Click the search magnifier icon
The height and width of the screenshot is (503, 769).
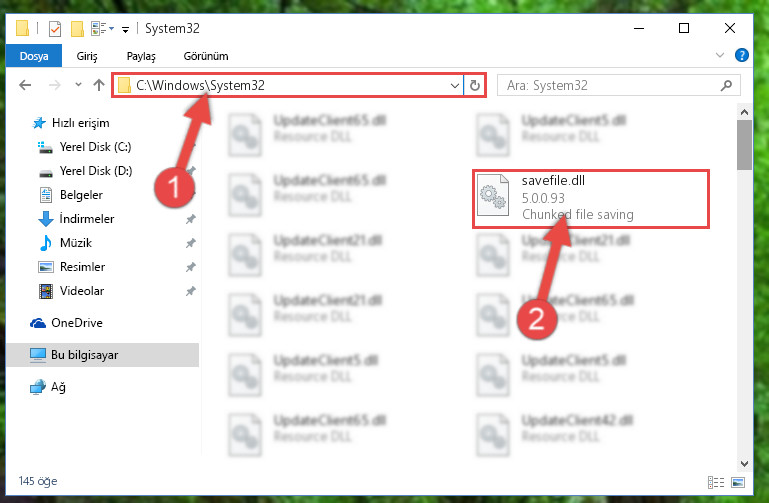pyautogui.click(x=726, y=85)
